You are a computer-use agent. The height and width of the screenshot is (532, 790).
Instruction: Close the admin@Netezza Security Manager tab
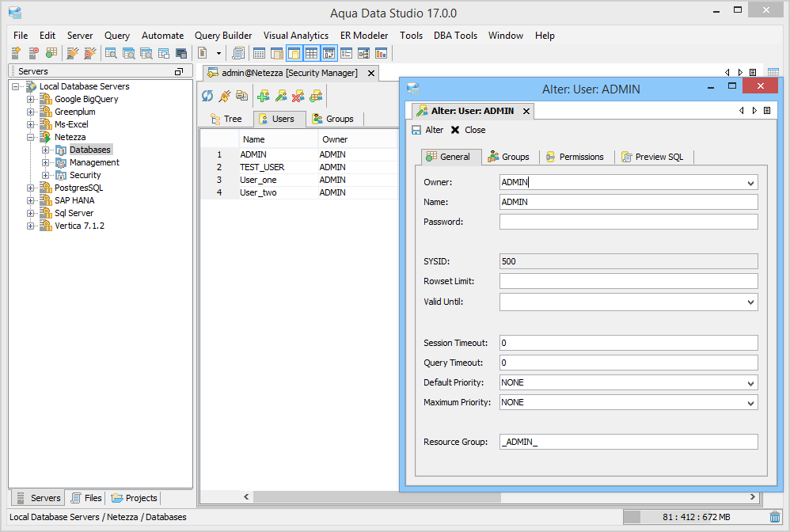point(371,73)
